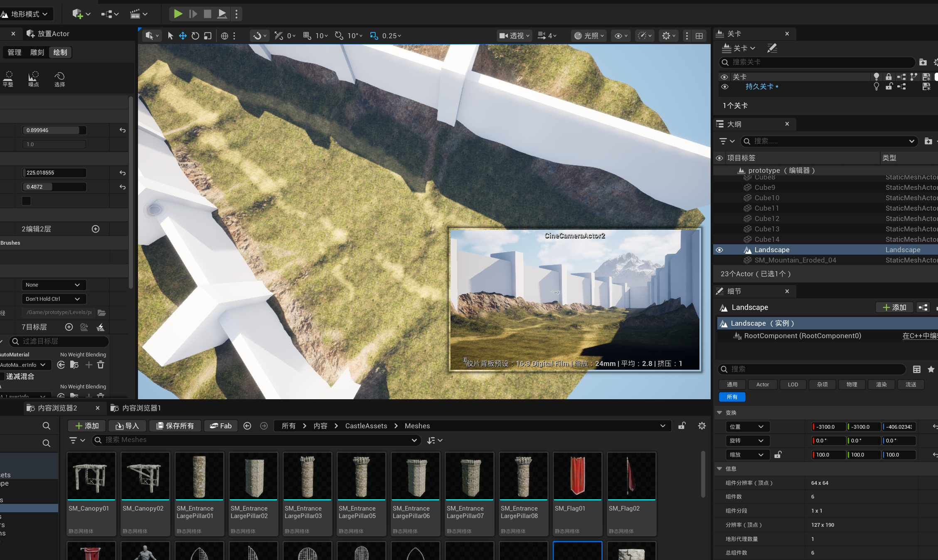
Task: Collapse the 变换 transform section
Action: 719,413
